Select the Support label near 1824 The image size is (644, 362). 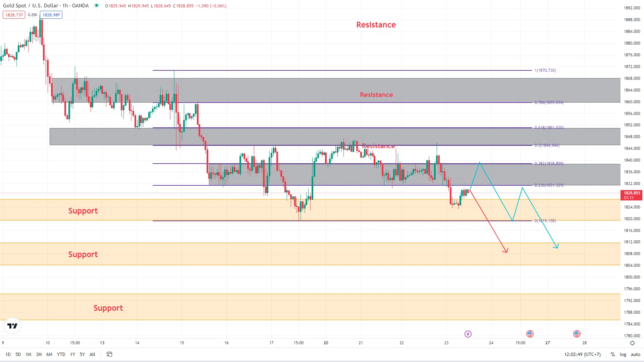[83, 211]
